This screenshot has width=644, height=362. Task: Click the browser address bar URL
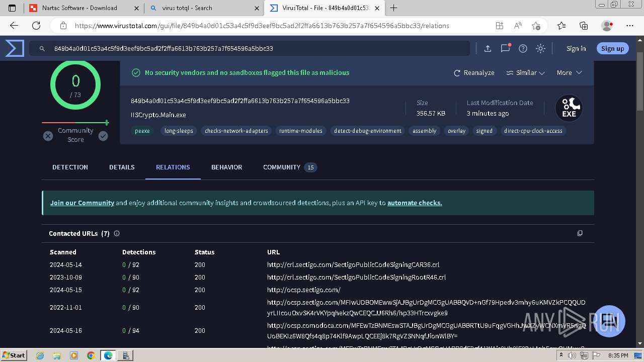tap(262, 26)
